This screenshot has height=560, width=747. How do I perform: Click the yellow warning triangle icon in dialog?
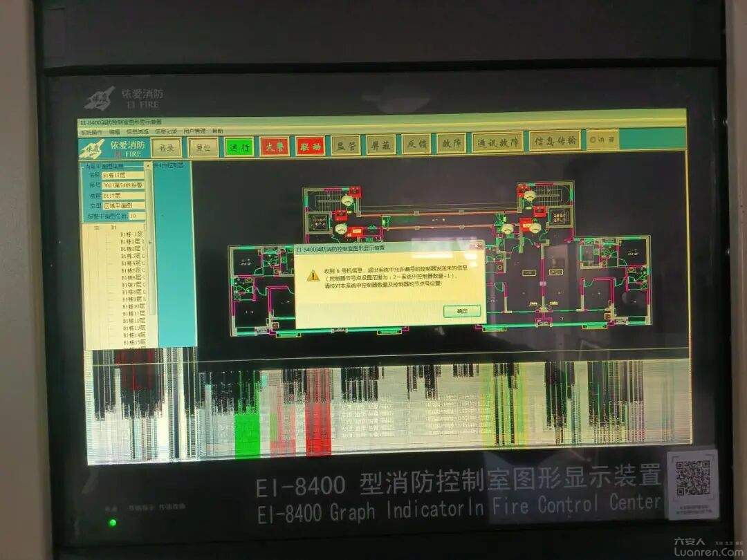tap(313, 275)
